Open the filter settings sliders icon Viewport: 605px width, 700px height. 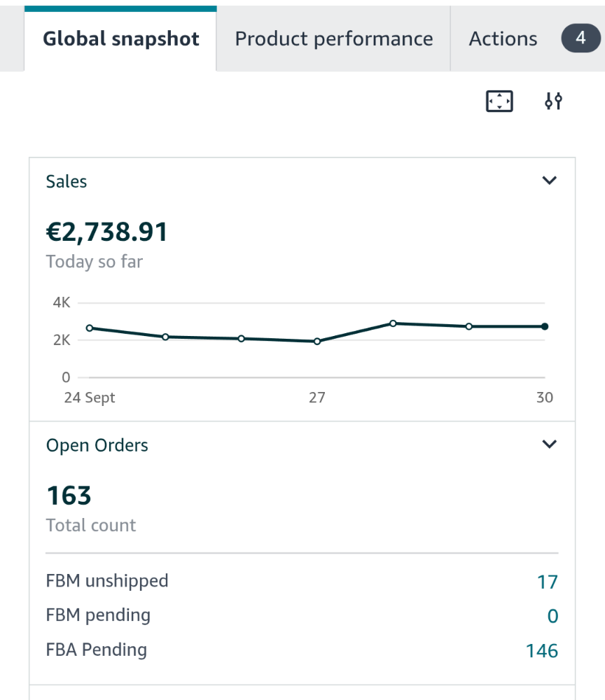tap(552, 101)
